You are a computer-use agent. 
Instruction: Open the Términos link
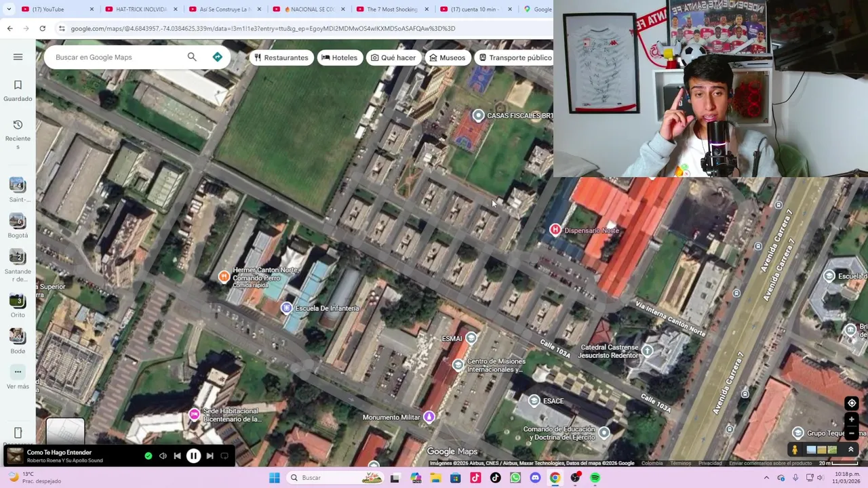coord(680,464)
